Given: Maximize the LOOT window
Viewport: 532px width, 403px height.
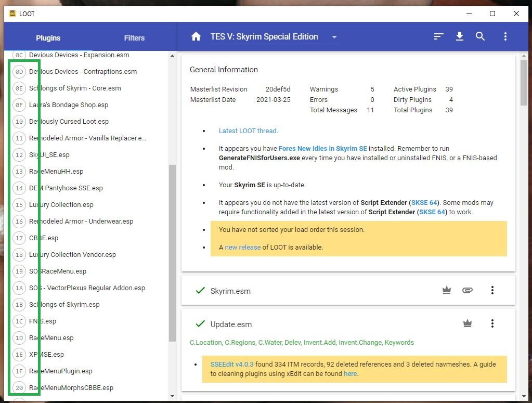Looking at the screenshot, I should (492, 14).
